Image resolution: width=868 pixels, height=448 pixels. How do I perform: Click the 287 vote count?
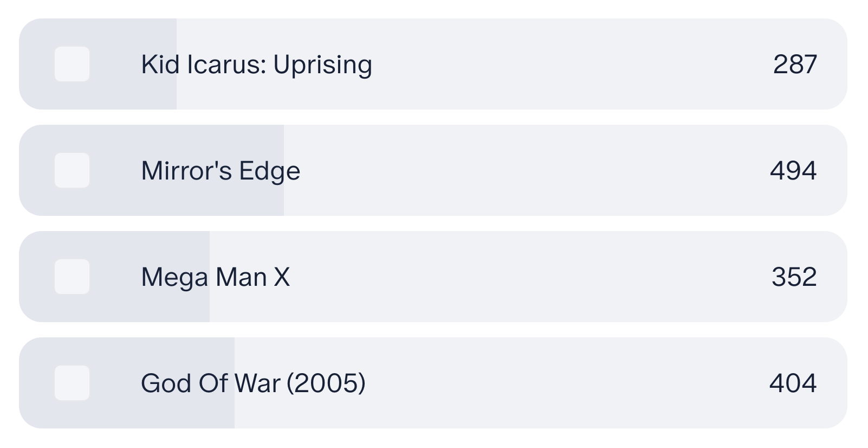(795, 65)
